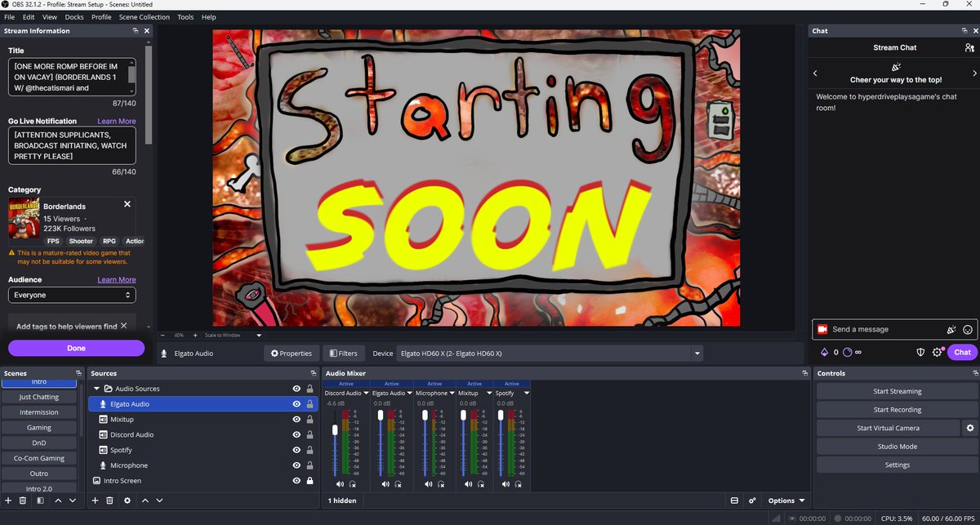Hide the Elgato Audio source
This screenshot has height=525, width=980.
click(296, 404)
